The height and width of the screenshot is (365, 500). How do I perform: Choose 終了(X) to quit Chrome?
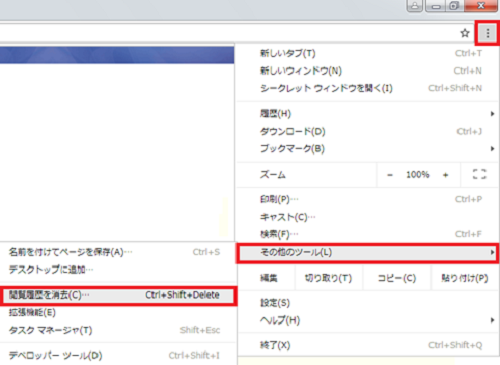coord(367,345)
